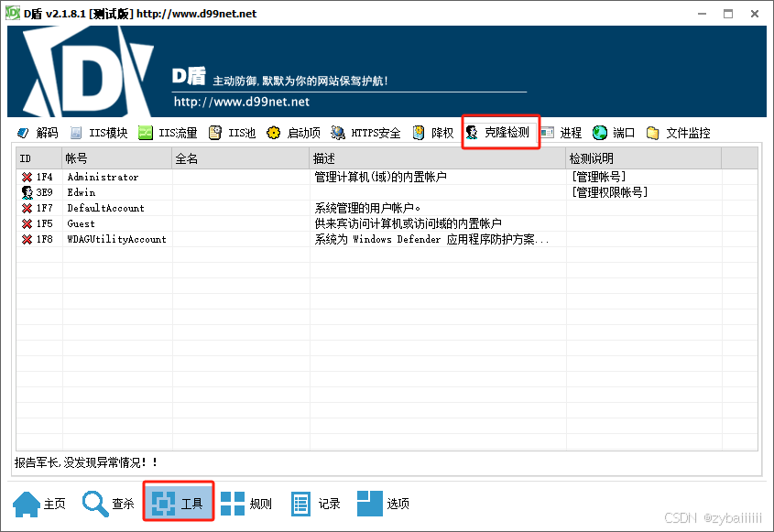Click red X icon of WDAGUtilityAccount row
The width and height of the screenshot is (774, 532).
pos(27,239)
